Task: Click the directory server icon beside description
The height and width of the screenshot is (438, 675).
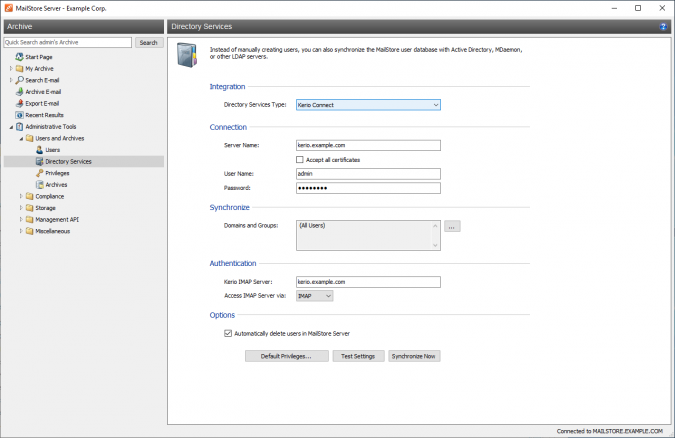Action: pyautogui.click(x=187, y=55)
